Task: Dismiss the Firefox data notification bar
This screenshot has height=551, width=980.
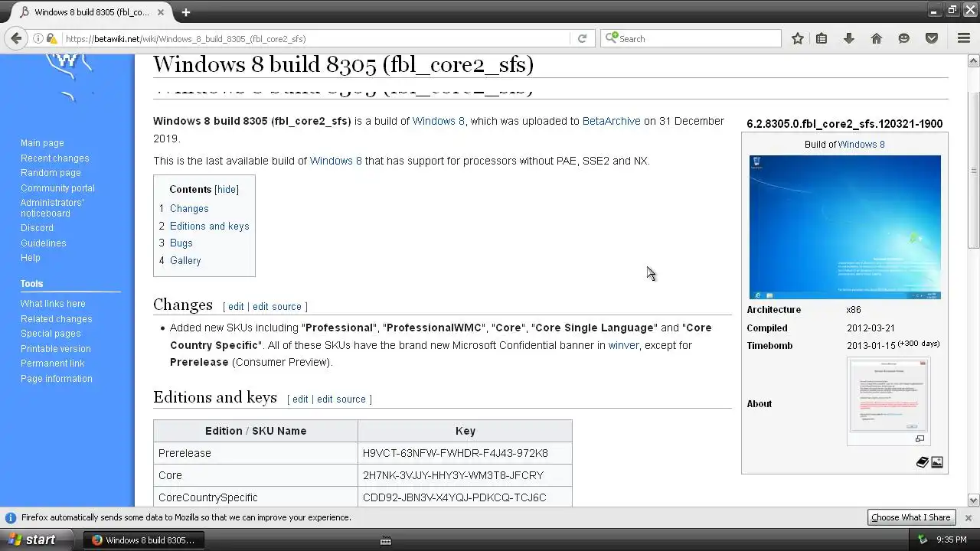Action: click(968, 517)
